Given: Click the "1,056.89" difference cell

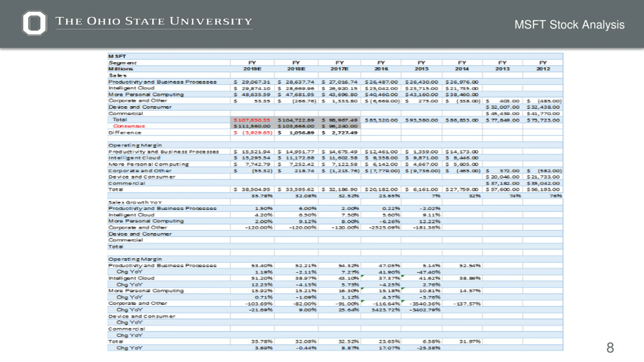Looking at the screenshot, I should (302, 132).
